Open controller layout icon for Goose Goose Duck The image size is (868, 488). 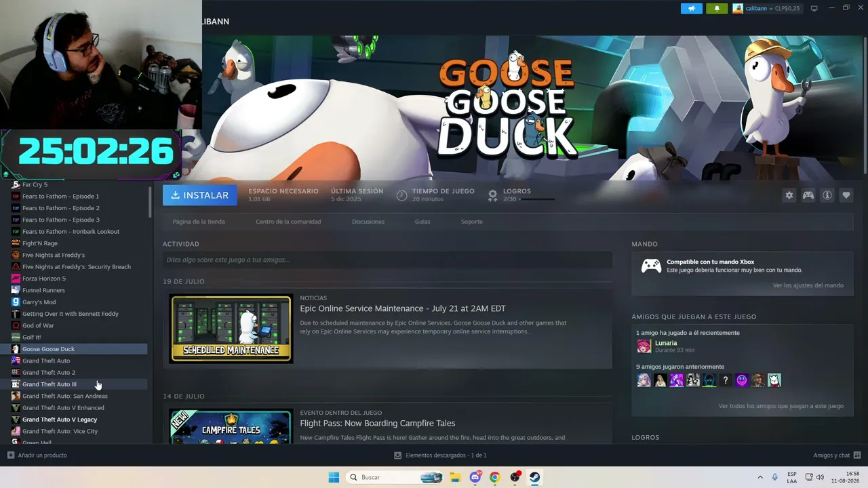[808, 195]
